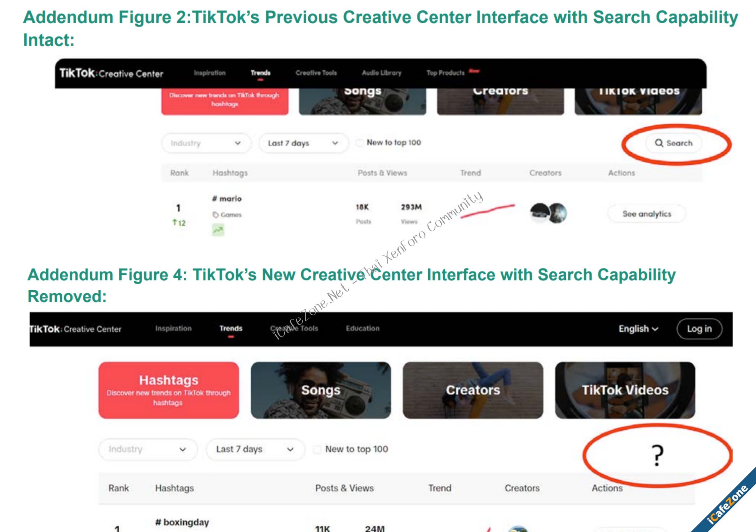Open the Creators card in upper figure

click(x=500, y=101)
